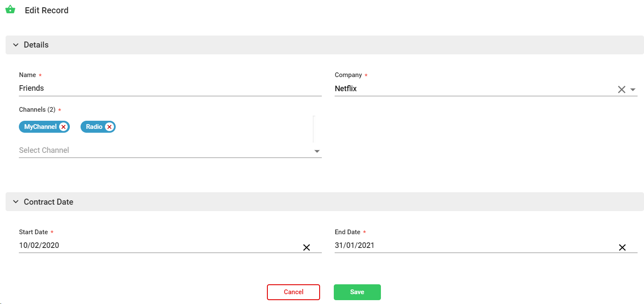Remove the MyChannel chip
The width and height of the screenshot is (644, 304).
point(63,127)
